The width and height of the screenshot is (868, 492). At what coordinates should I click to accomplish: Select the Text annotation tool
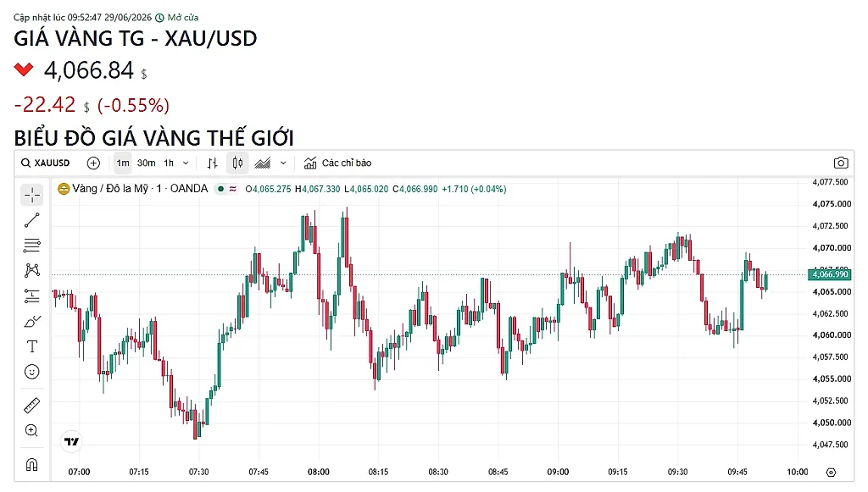point(32,346)
